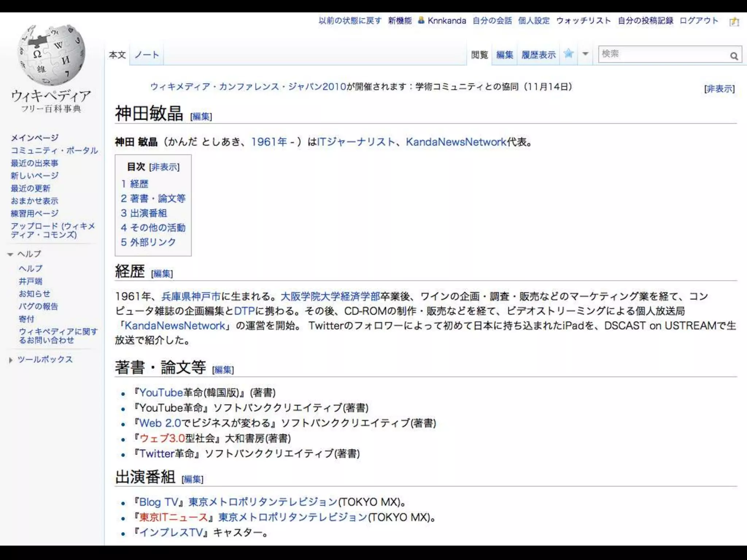Viewport: 747px width, 560px height.
Task: Open the ウォッチリスト link
Action: click(x=583, y=20)
